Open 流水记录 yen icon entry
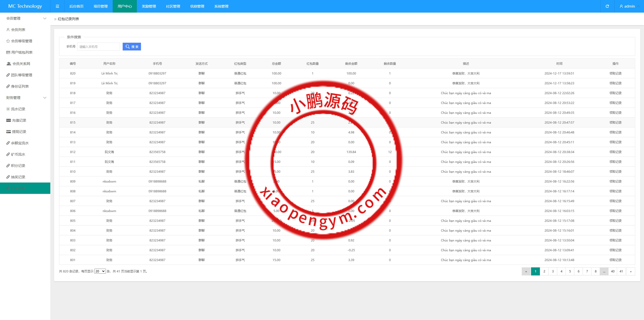The width and height of the screenshot is (644, 320). coord(8,109)
